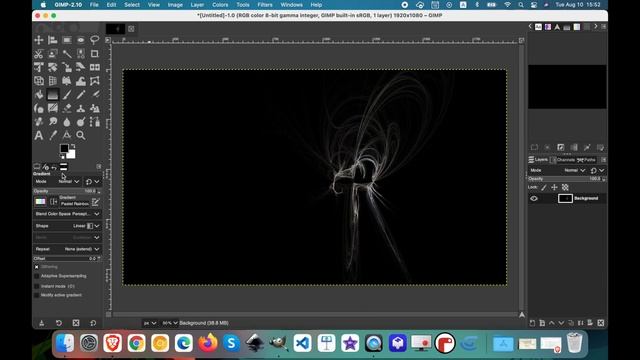Hide the Background layer with eye icon
The height and width of the screenshot is (360, 640).
[x=534, y=198]
